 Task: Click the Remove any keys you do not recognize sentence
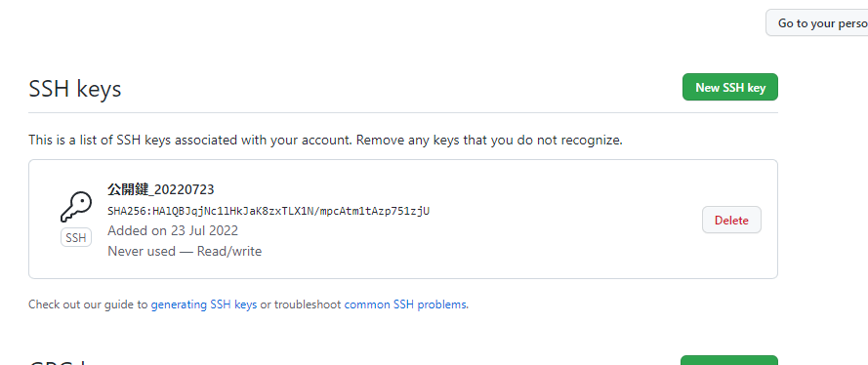(489, 141)
